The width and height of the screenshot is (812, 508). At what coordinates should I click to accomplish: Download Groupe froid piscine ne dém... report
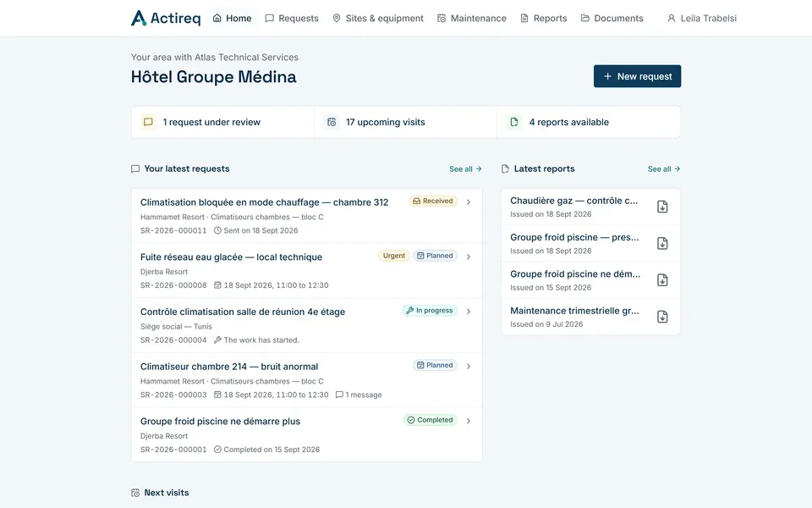(662, 280)
